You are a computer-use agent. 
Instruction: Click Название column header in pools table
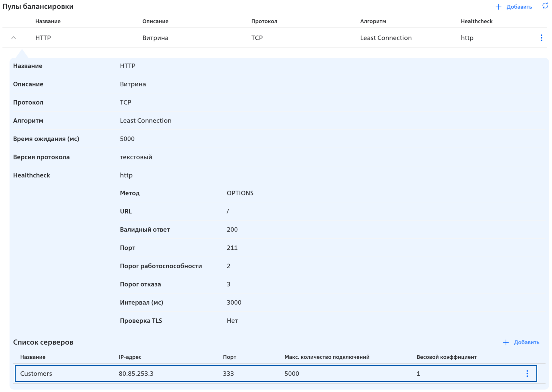[48, 21]
